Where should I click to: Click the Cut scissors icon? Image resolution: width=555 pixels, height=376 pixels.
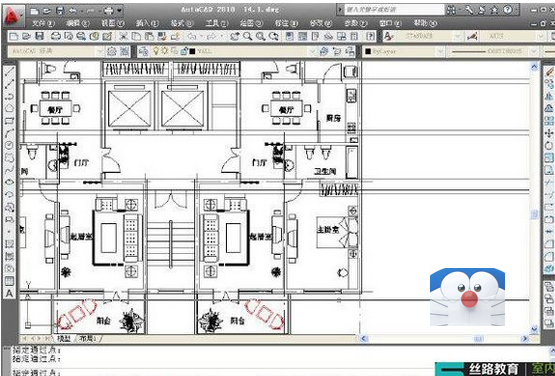coord(123,36)
